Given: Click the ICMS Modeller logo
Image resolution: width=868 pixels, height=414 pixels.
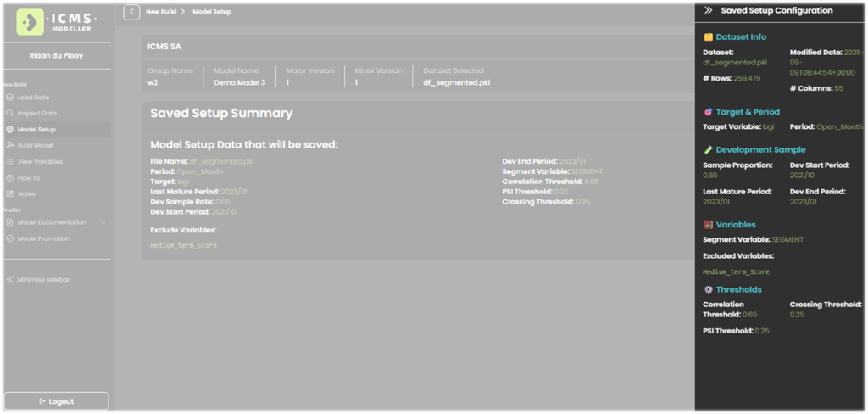Looking at the screenshot, I should (57, 22).
